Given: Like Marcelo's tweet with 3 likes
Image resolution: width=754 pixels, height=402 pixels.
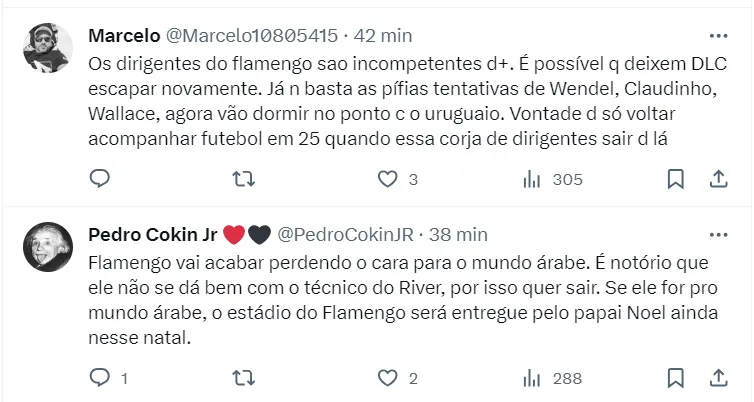Looking at the screenshot, I should click(388, 179).
